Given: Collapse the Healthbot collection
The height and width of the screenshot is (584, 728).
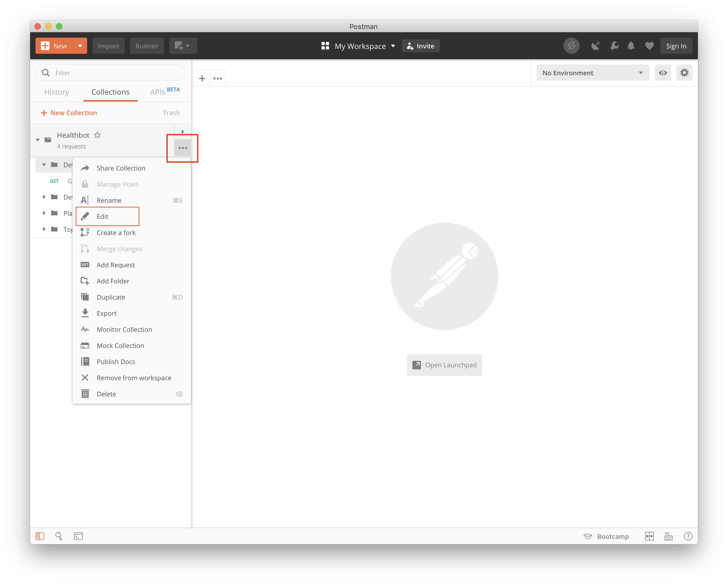Looking at the screenshot, I should click(x=38, y=140).
